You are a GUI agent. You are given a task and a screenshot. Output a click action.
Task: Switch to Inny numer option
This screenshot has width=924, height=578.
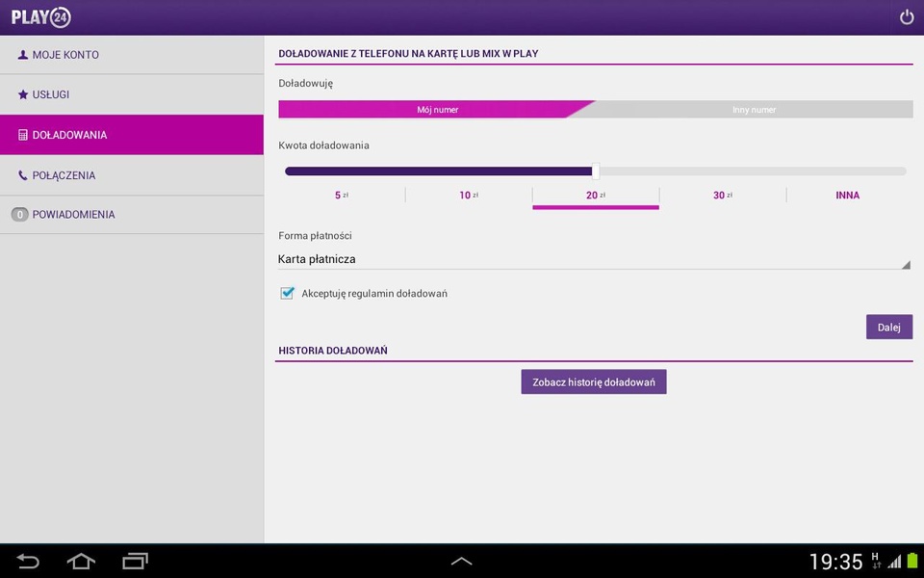coord(754,110)
